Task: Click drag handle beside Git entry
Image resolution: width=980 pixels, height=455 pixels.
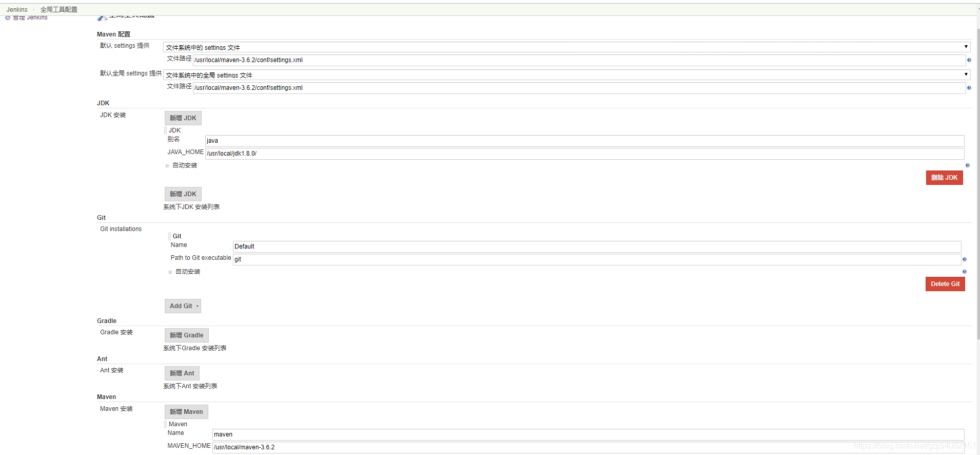Action: [169, 236]
